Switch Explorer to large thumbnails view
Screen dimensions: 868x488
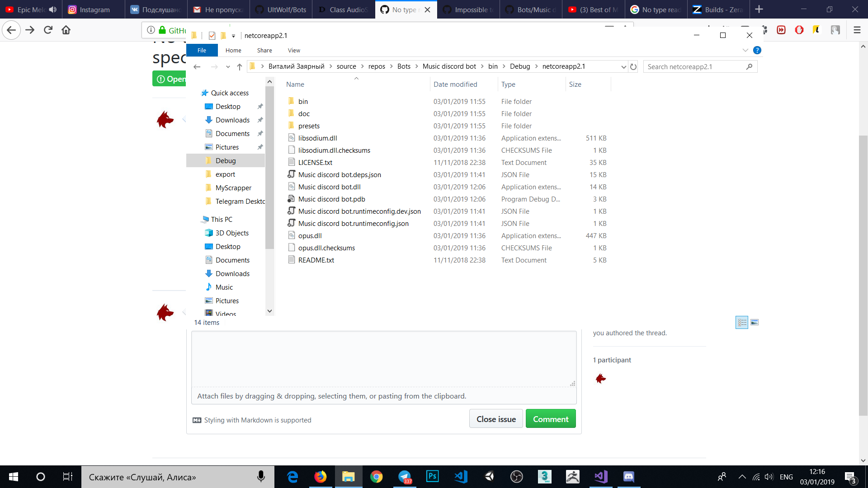click(755, 322)
